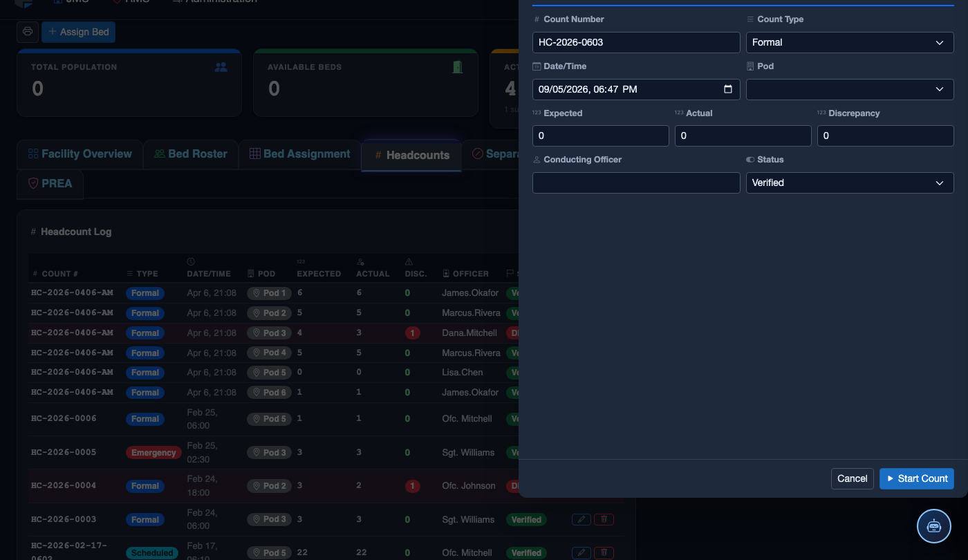This screenshot has height=560, width=968.
Task: Click the EXPECTED column header
Action: [319, 274]
